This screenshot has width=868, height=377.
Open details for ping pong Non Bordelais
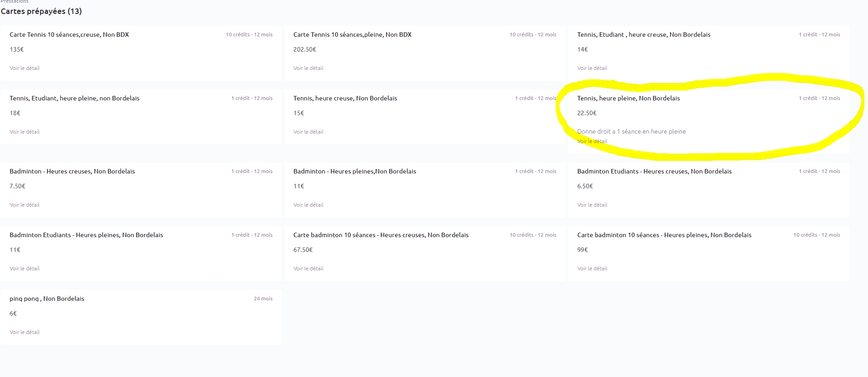pyautogui.click(x=25, y=332)
